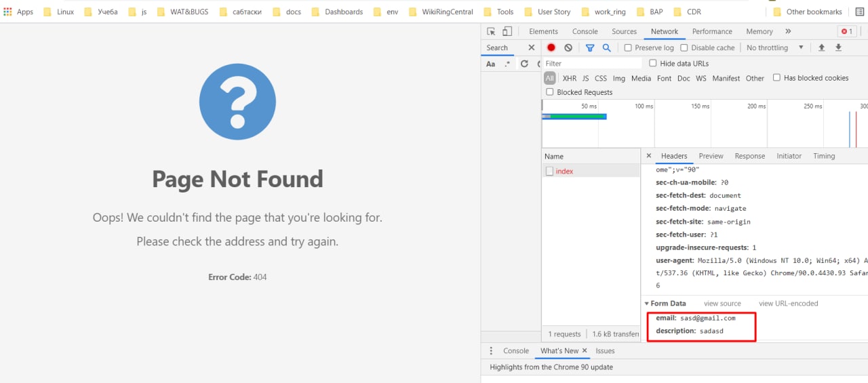This screenshot has width=868, height=383.
Task: Open the Response tab of request
Action: coord(750,156)
